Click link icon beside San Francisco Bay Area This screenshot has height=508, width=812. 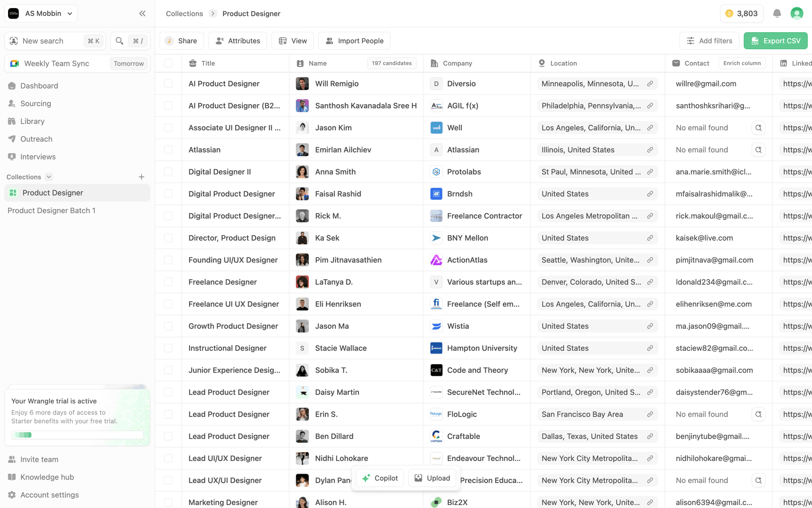650,414
